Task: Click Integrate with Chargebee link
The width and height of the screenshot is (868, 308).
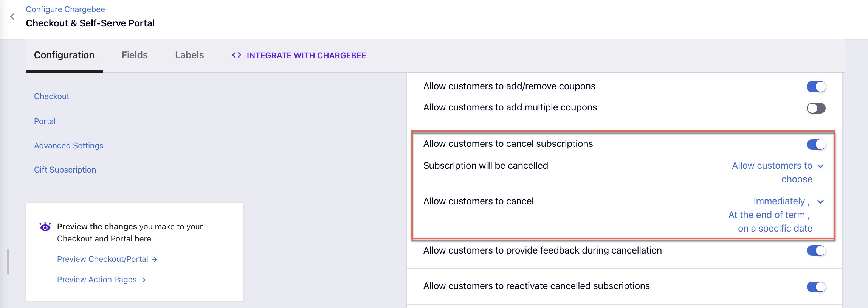Action: (306, 56)
